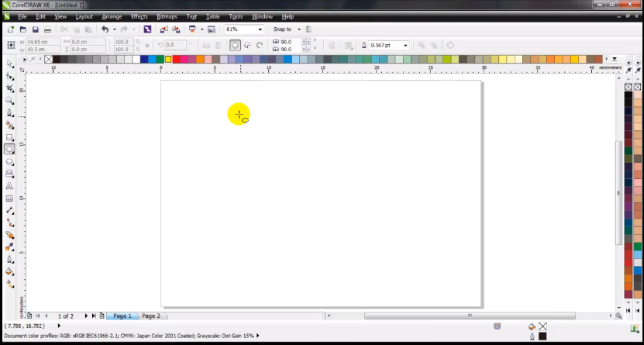Open the Arrange menu

(x=112, y=16)
